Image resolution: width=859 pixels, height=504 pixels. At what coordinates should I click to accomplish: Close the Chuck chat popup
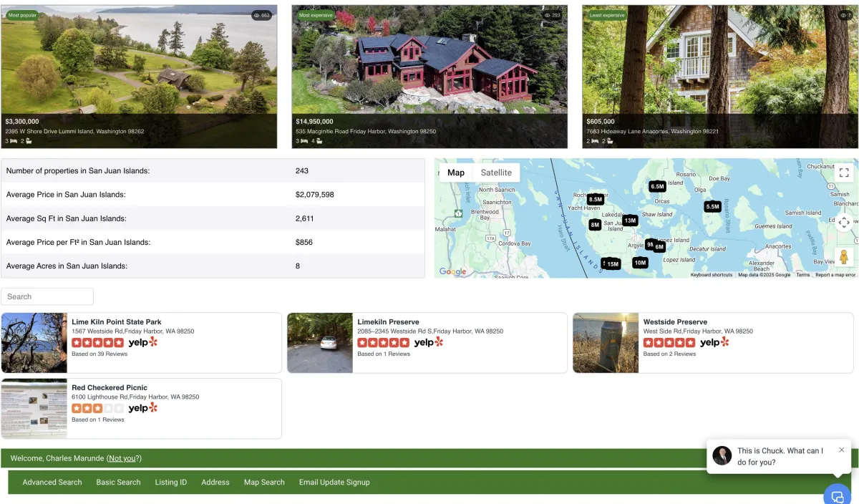pos(842,450)
